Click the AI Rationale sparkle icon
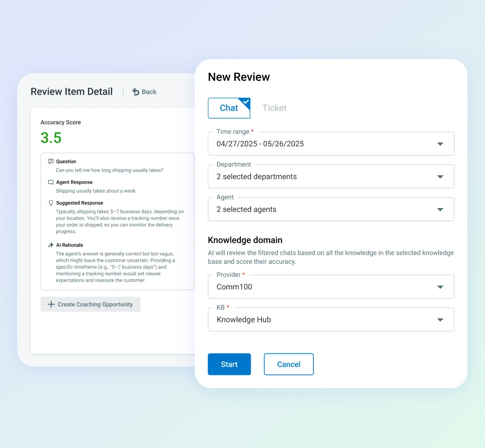Image resolution: width=485 pixels, height=448 pixels. [51, 245]
